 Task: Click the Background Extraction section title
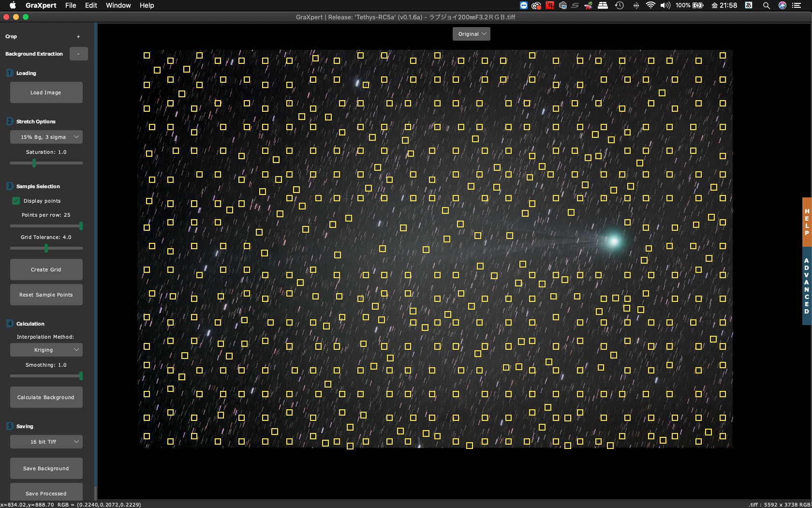[x=34, y=54]
